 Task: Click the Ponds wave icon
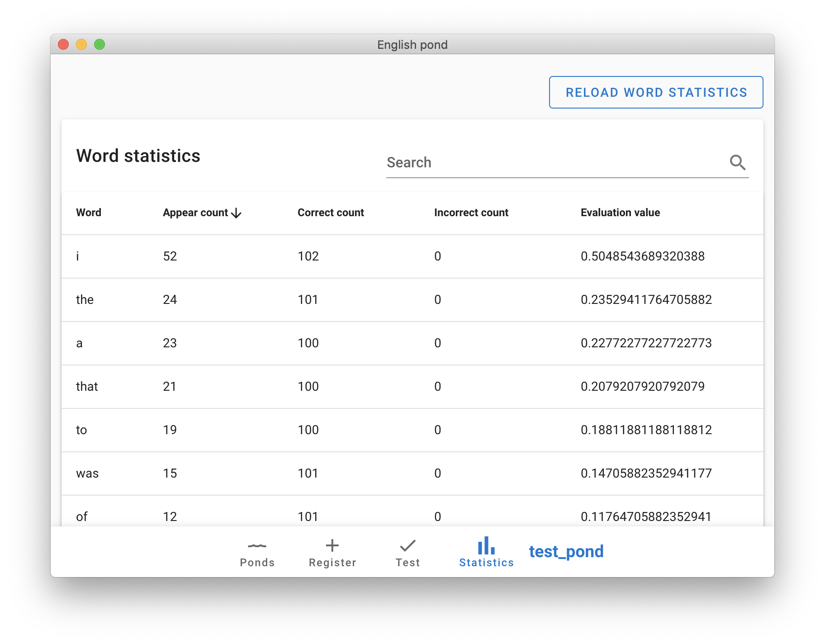coord(257,546)
